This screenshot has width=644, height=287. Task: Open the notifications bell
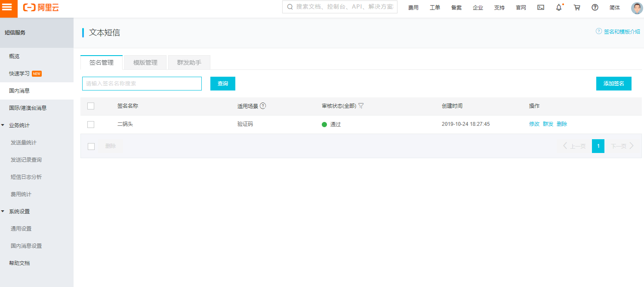click(559, 7)
